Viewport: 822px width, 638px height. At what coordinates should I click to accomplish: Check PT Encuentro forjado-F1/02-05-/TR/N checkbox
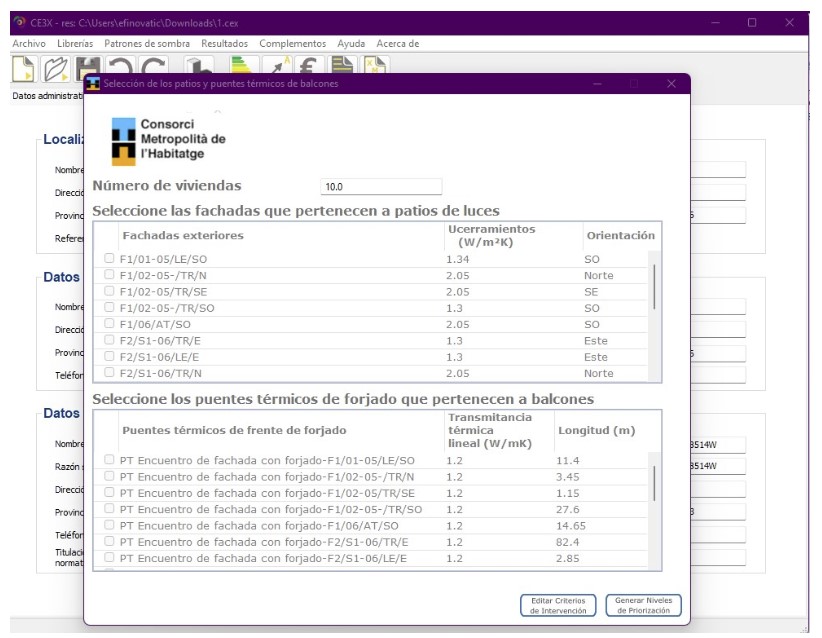coord(109,475)
